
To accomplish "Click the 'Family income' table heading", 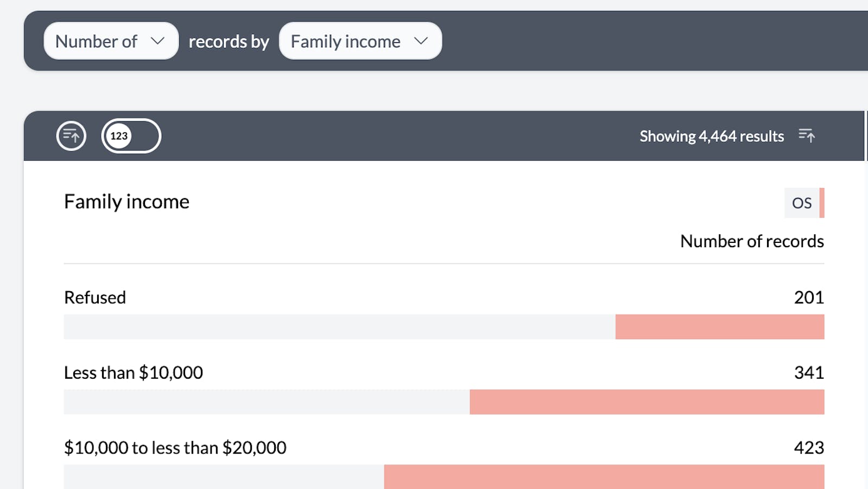I will point(126,202).
